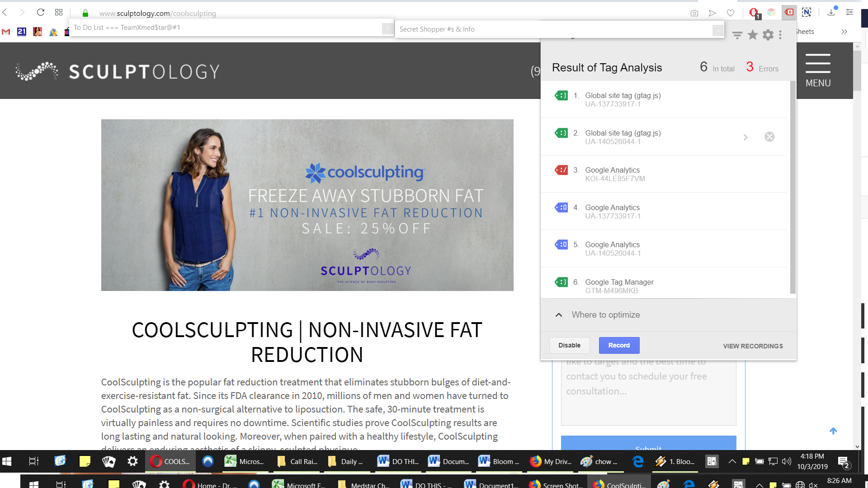This screenshot has height=488, width=868.
Task: Open the filter icon in Tag Assistant
Action: tap(737, 35)
